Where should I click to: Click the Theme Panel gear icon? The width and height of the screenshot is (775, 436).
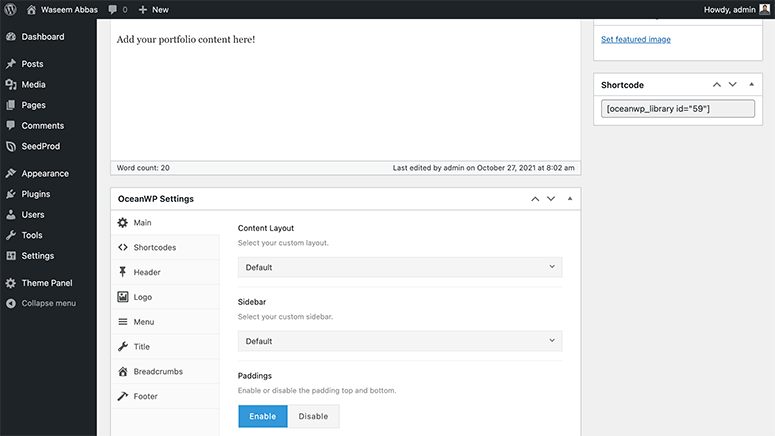coord(11,283)
